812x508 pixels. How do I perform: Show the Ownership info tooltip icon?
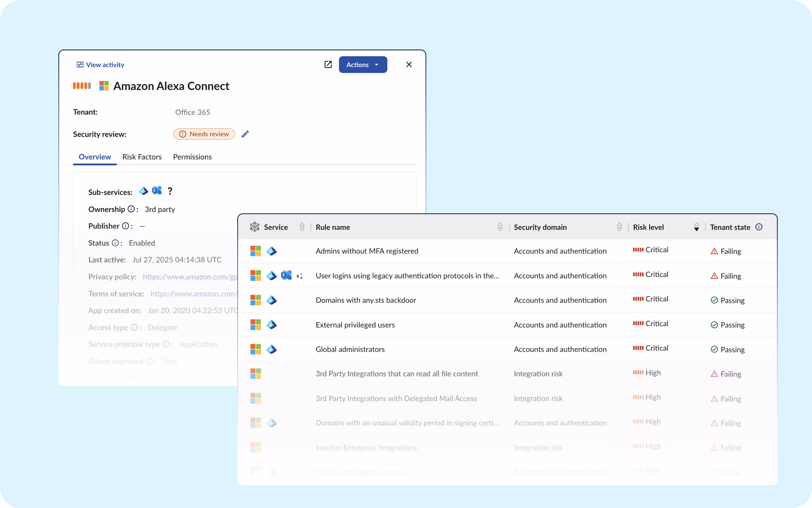pyautogui.click(x=131, y=209)
